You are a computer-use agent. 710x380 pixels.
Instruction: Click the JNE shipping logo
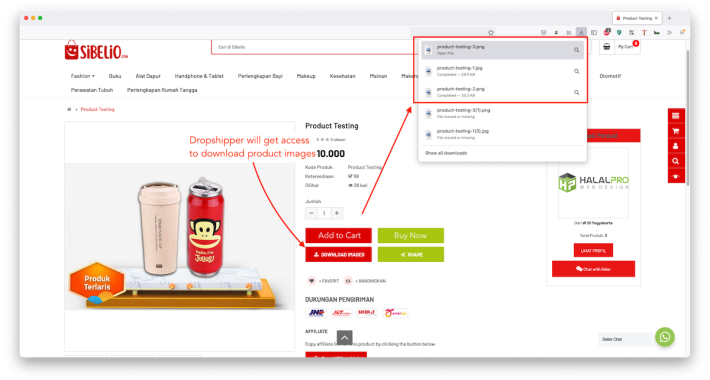click(x=316, y=313)
